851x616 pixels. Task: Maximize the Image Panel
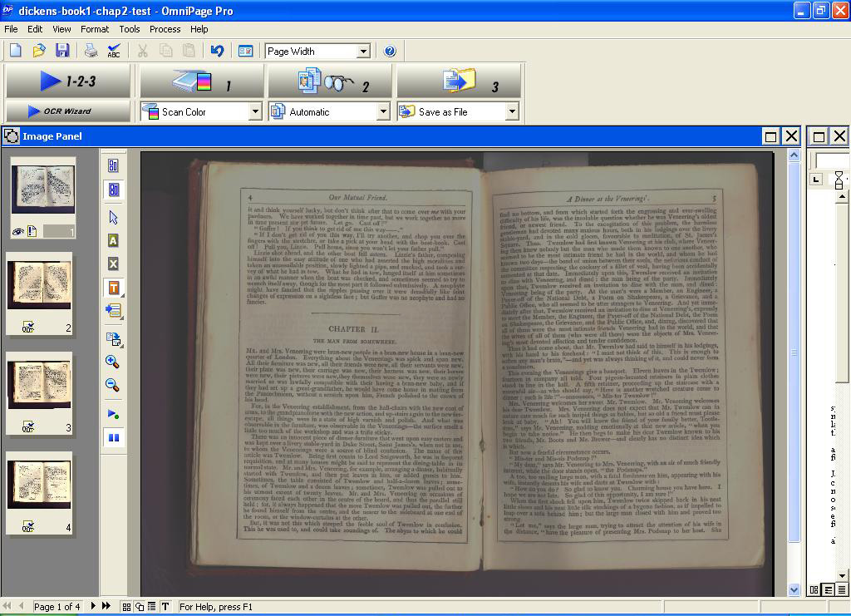click(770, 136)
